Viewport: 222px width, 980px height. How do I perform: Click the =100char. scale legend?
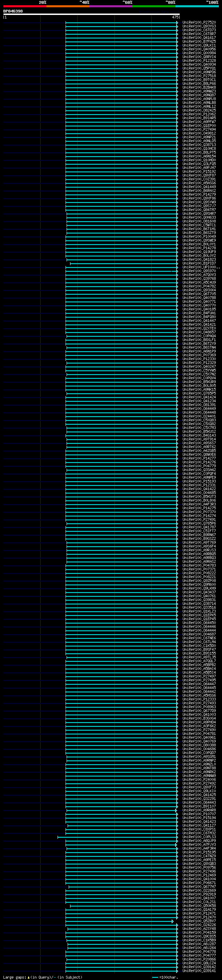[165, 977]
